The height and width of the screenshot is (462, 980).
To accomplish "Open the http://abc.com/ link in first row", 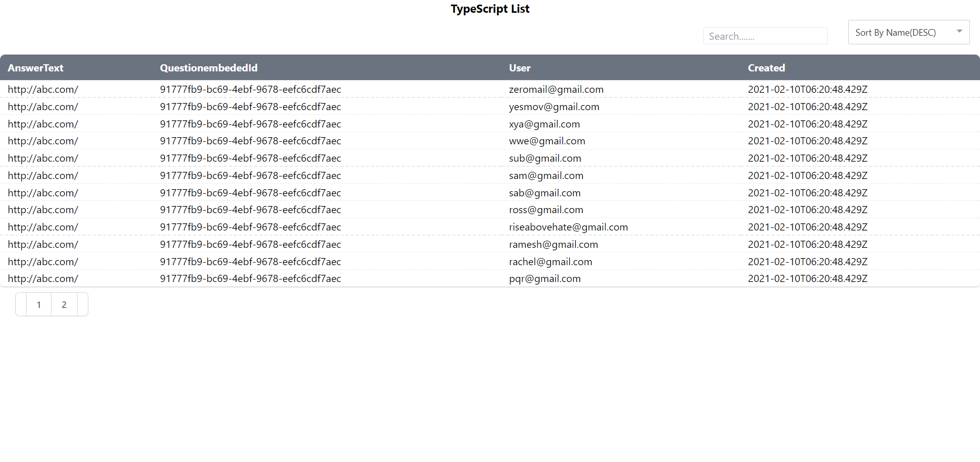I will pyautogui.click(x=43, y=89).
